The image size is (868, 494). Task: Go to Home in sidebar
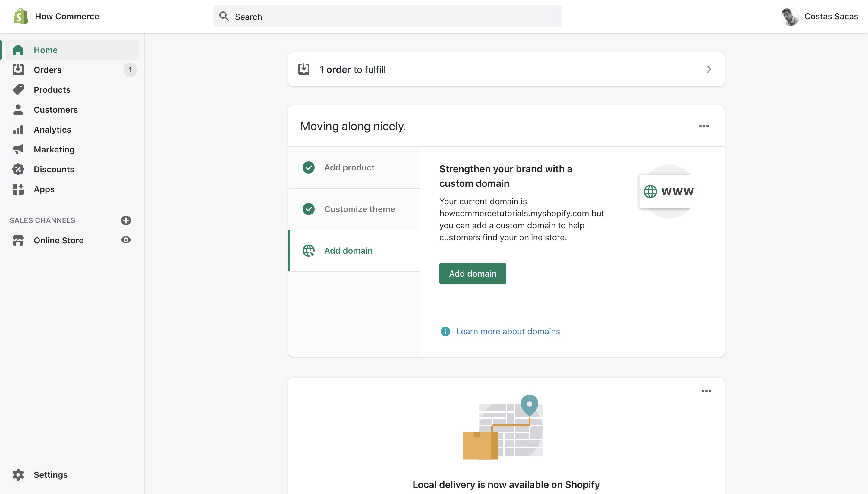[72, 50]
